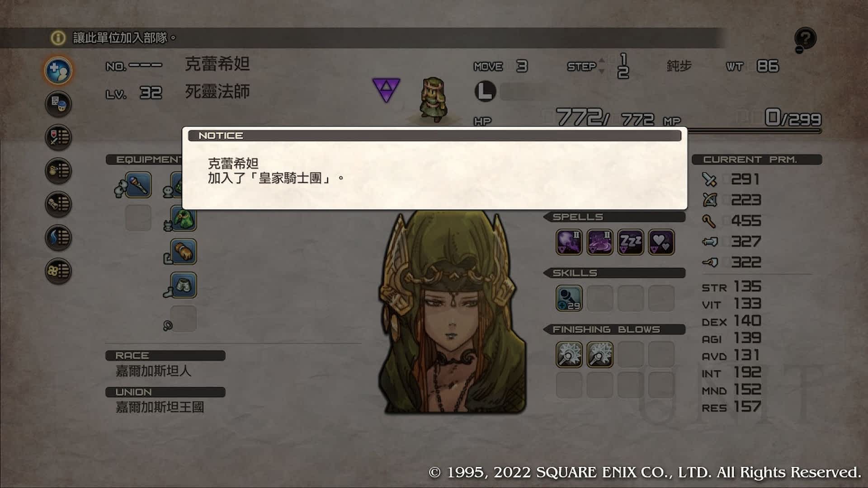
Task: Select the magic swirl sidebar menu icon
Action: click(58, 238)
